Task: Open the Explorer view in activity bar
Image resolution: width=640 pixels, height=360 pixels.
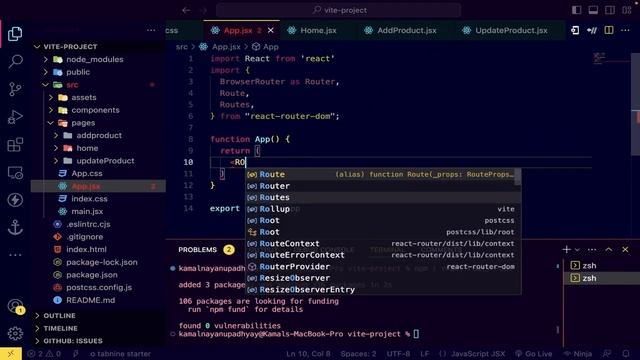Action: [15, 34]
